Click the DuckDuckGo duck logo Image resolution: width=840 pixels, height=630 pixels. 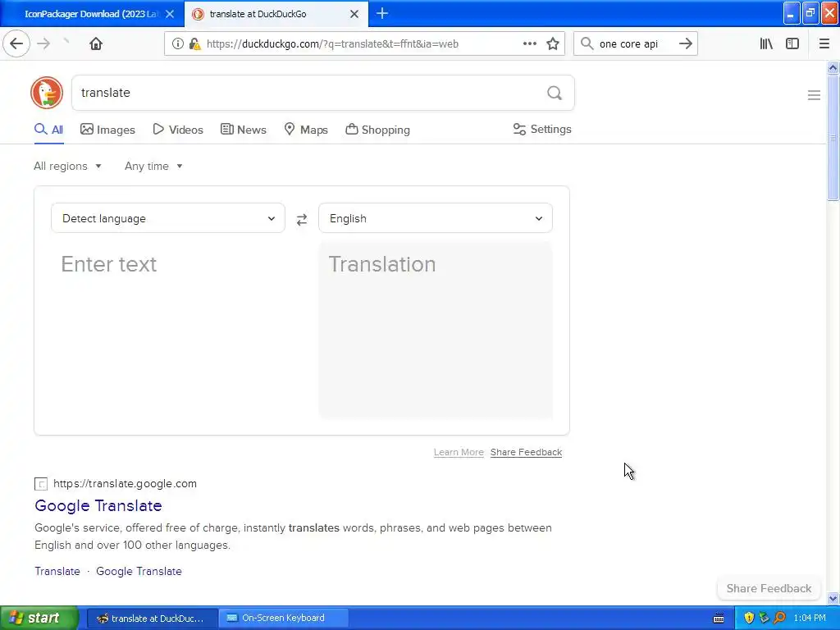pyautogui.click(x=47, y=93)
